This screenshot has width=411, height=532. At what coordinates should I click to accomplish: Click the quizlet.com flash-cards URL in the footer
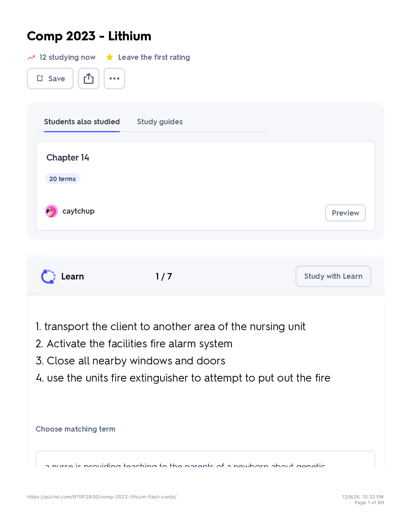(x=102, y=497)
